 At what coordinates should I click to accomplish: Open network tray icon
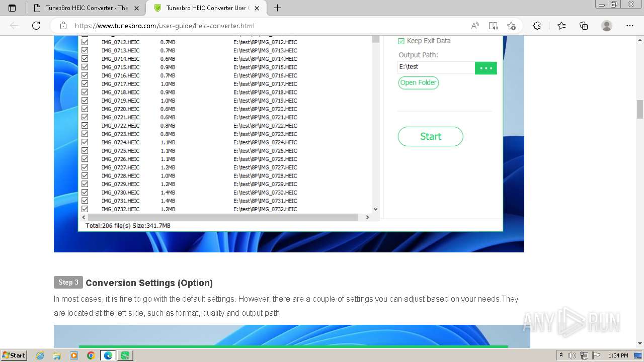584,355
